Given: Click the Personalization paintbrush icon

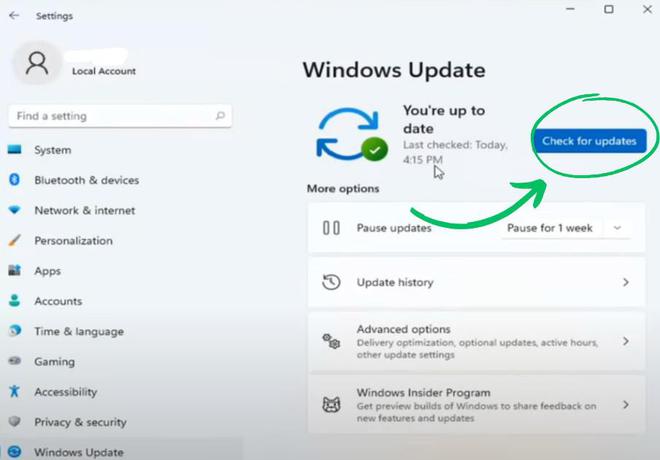Looking at the screenshot, I should tap(14, 240).
